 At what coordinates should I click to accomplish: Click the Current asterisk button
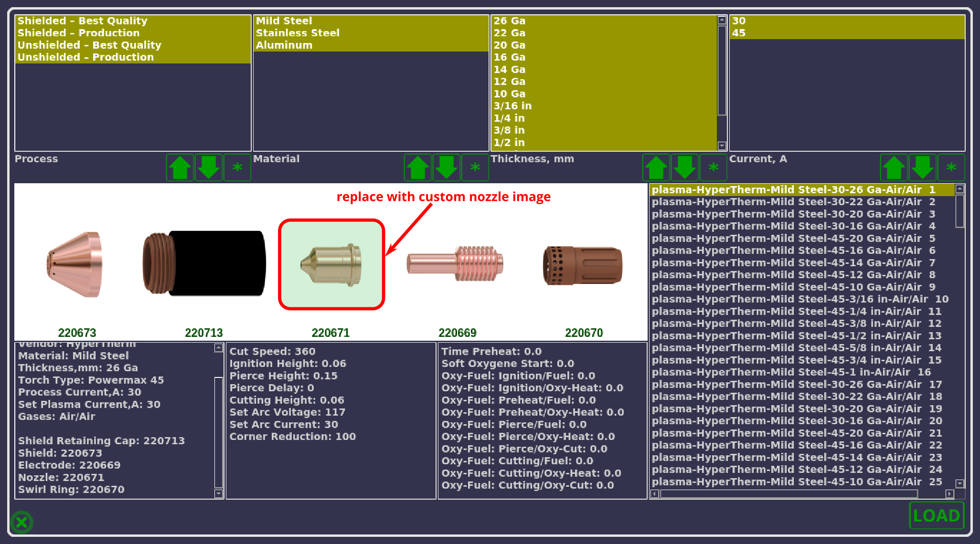click(x=951, y=167)
